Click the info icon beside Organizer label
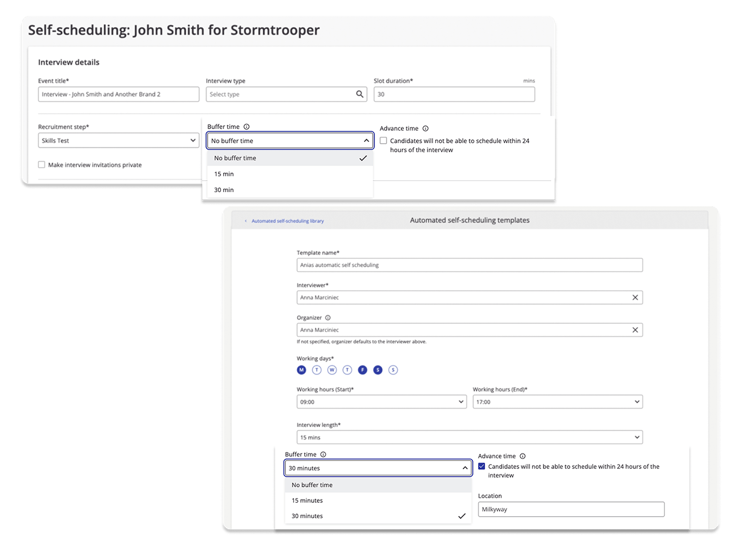Image resolution: width=747 pixels, height=560 pixels. point(328,318)
